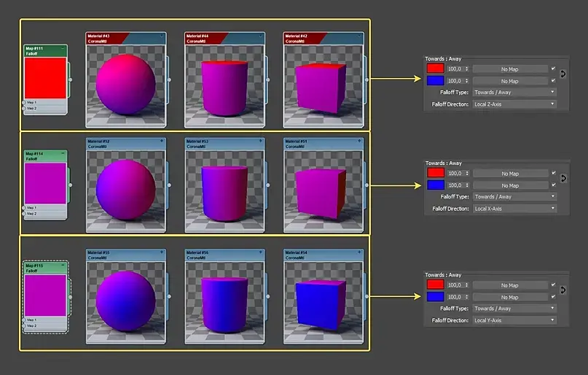Image resolution: width=588 pixels, height=375 pixels.
Task: Click the red row's No Map button, Local Z-Axis panel
Action: pos(510,69)
